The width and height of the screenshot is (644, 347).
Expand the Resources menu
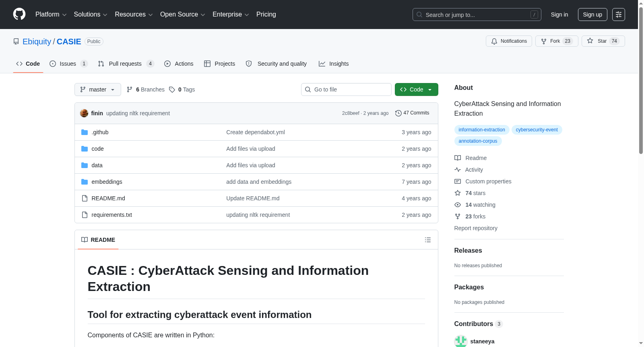[x=134, y=15]
